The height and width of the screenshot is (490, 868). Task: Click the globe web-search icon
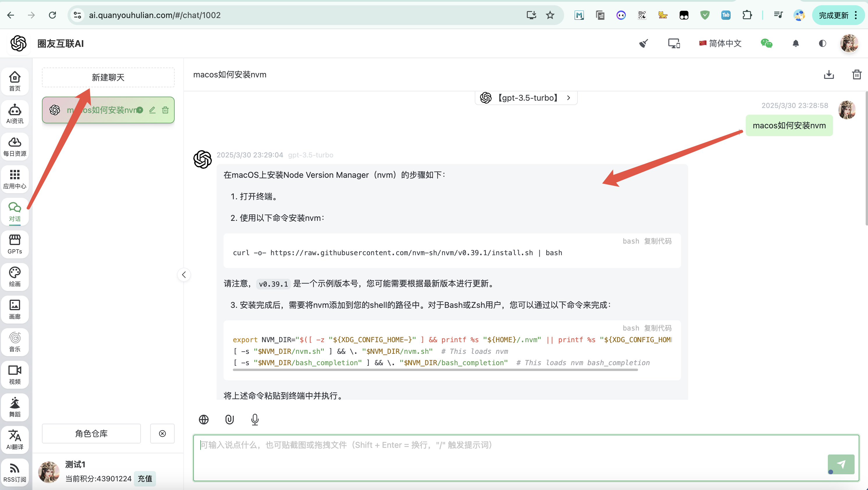click(x=204, y=419)
